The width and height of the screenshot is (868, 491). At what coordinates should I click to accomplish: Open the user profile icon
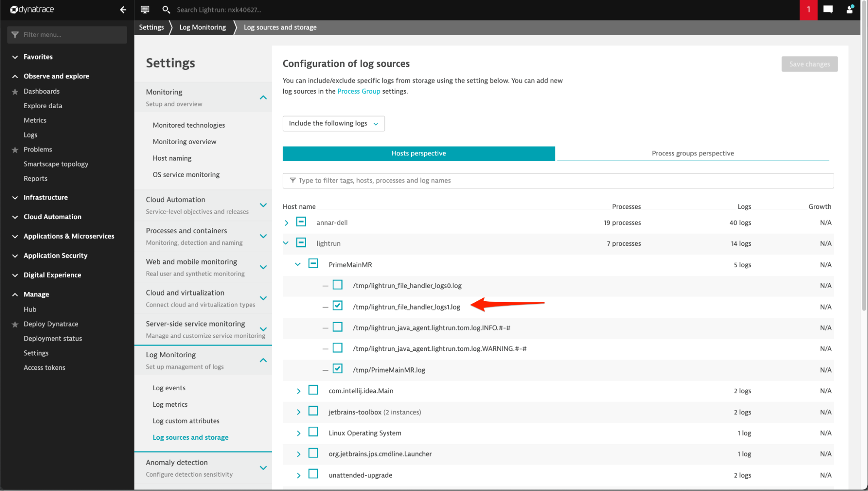click(850, 10)
